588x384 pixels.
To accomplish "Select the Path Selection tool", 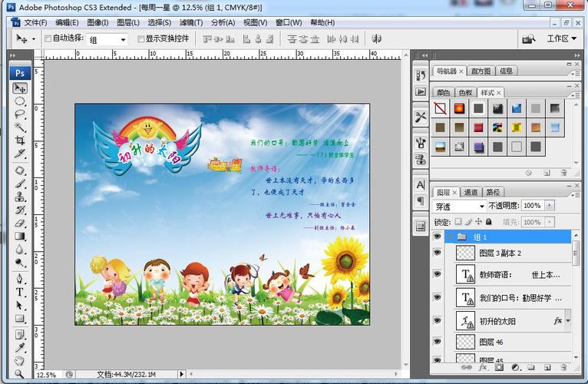I will [x=20, y=305].
